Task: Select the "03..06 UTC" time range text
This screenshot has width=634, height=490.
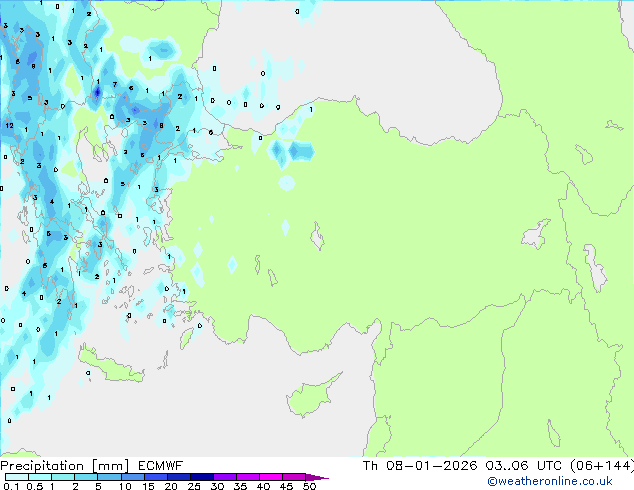Action: 524,465
